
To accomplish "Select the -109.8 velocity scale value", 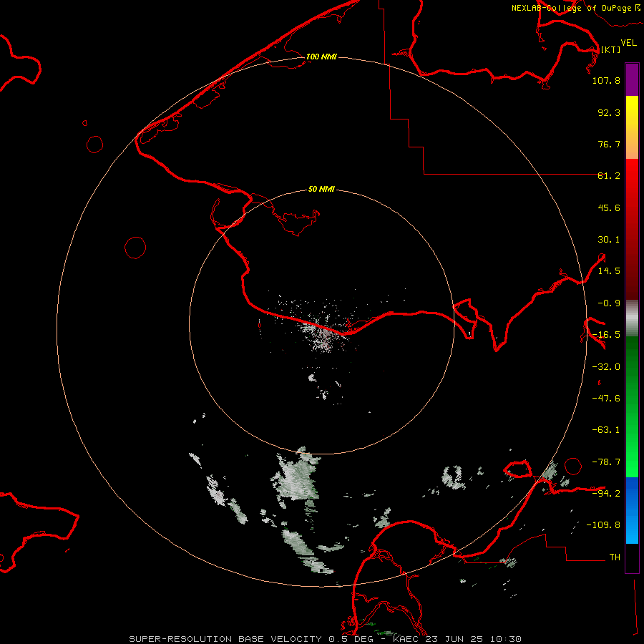I will click(x=603, y=525).
